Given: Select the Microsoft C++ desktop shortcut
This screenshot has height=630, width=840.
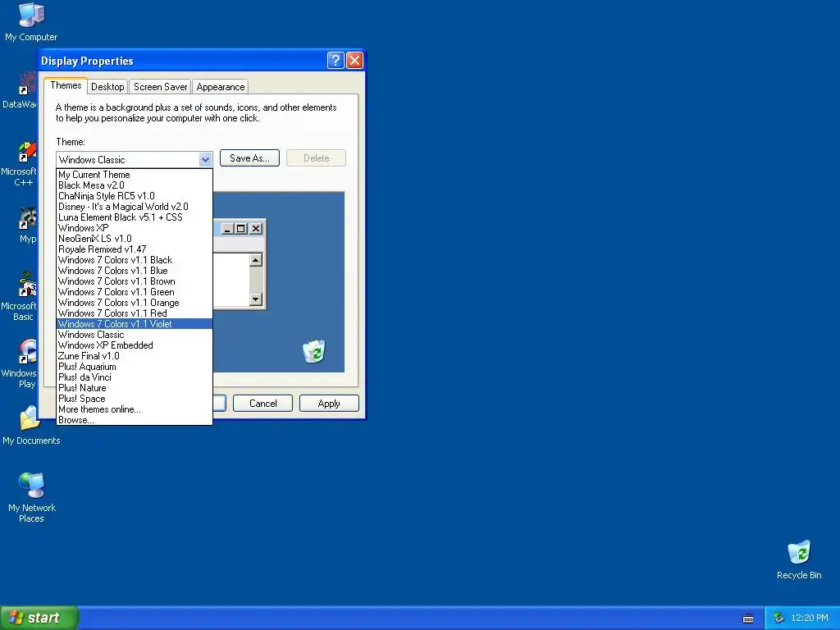Looking at the screenshot, I should coord(20,164).
